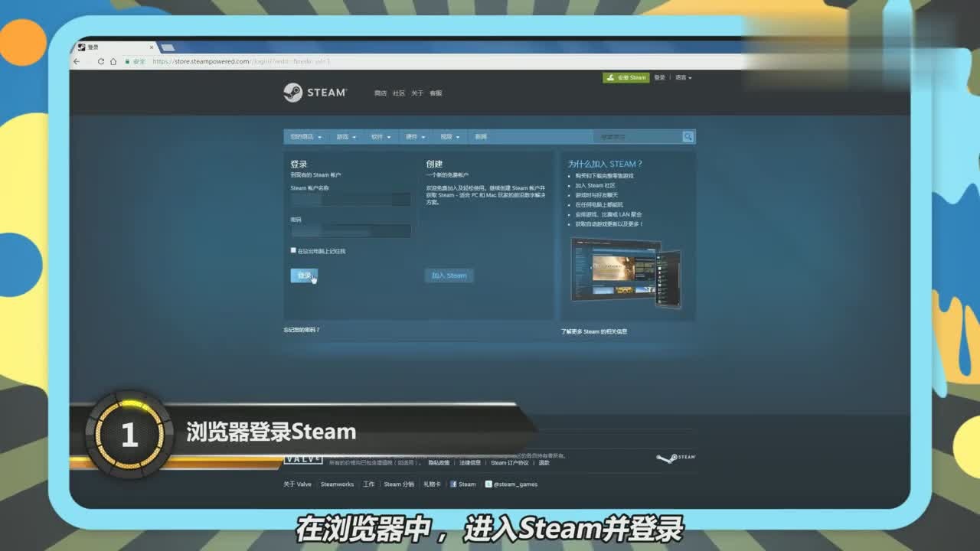Click the Valve logo in the footer

click(x=303, y=460)
